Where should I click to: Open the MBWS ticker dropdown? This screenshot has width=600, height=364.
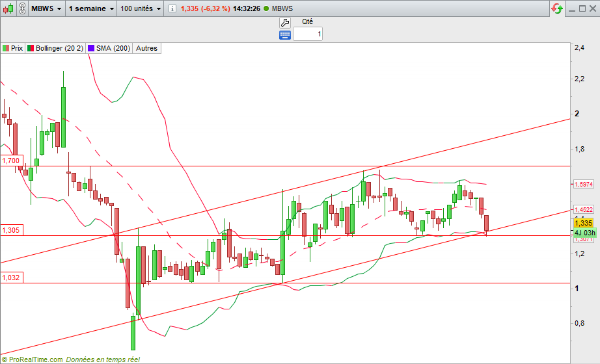pos(46,8)
